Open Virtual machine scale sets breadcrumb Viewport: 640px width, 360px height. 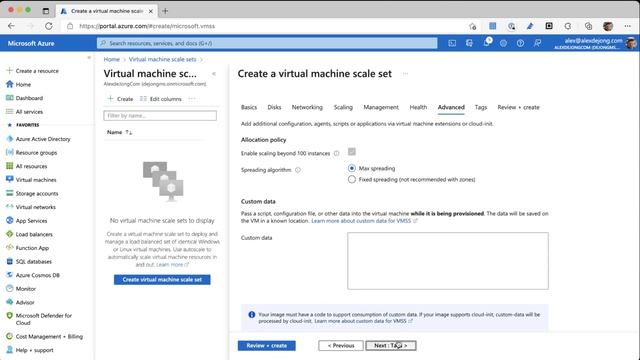[x=162, y=59]
